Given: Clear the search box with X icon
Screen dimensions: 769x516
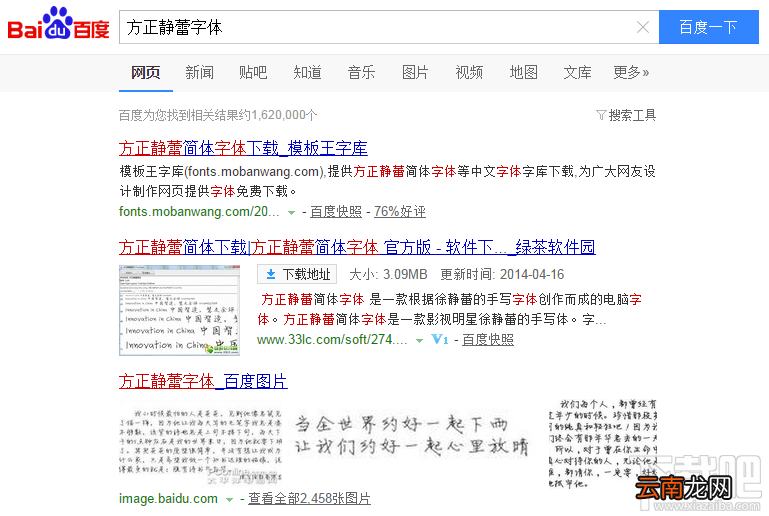Looking at the screenshot, I should point(642,27).
